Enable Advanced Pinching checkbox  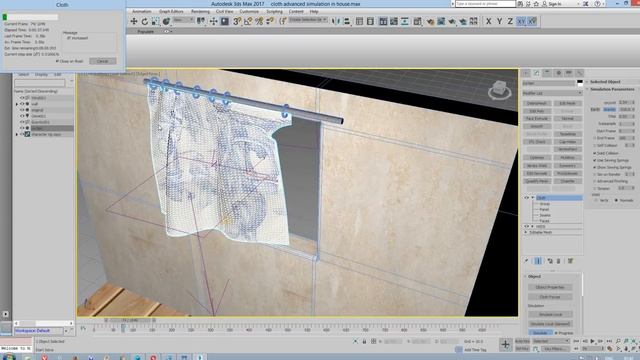[x=594, y=181]
